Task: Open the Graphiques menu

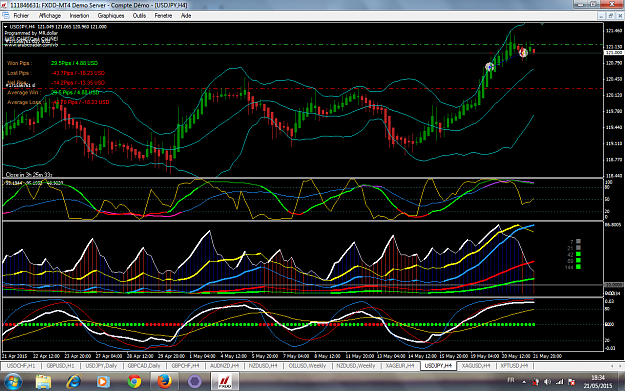Action: tap(111, 16)
